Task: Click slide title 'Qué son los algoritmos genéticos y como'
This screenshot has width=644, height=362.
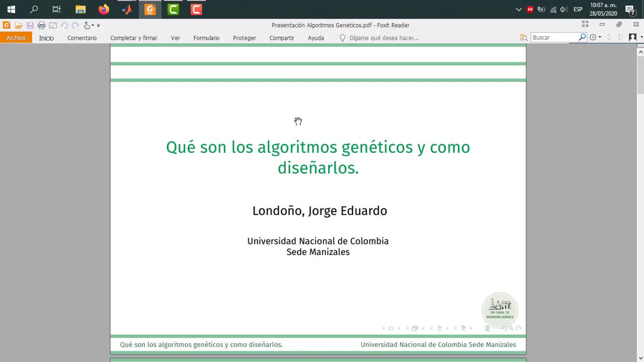Action: click(x=318, y=147)
